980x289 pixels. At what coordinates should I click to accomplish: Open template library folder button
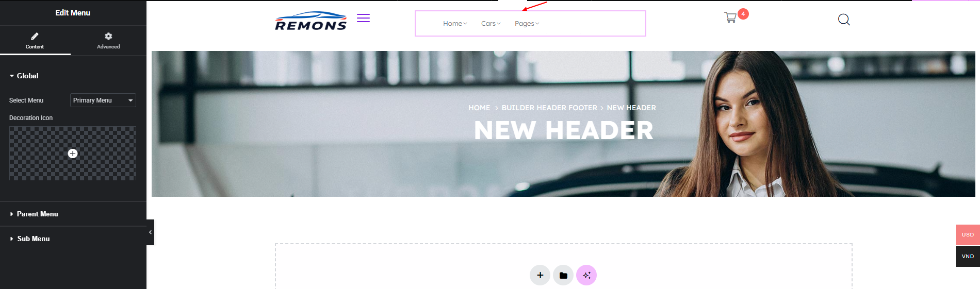[563, 275]
